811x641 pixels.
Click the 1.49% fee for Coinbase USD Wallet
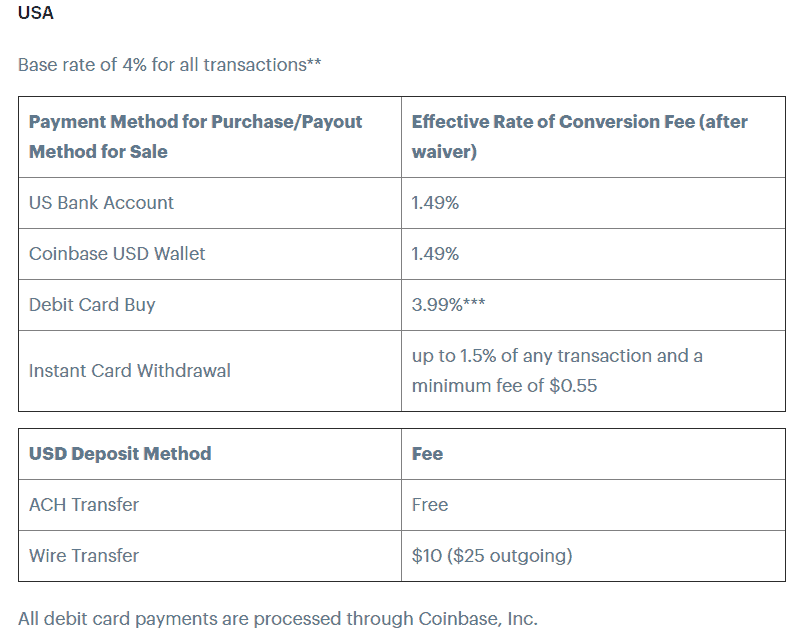tap(435, 254)
